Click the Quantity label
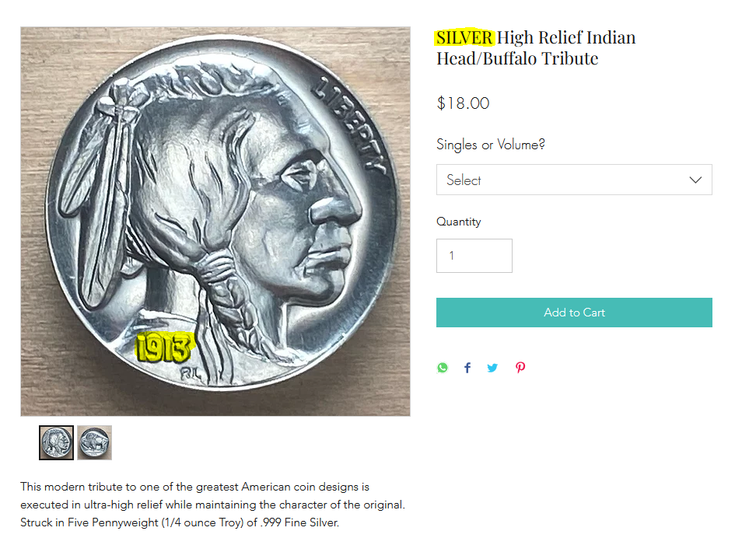The width and height of the screenshot is (756, 538). [459, 222]
